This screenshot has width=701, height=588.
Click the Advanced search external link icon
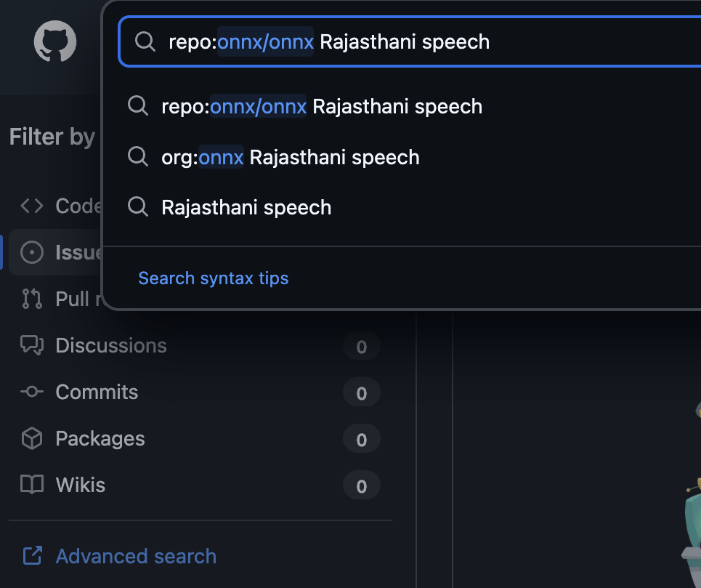coord(32,556)
